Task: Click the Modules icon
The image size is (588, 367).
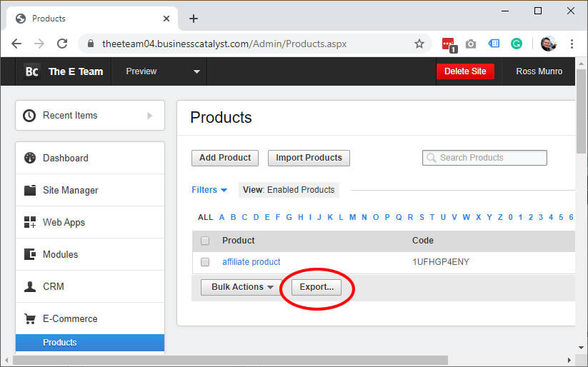Action: click(30, 254)
